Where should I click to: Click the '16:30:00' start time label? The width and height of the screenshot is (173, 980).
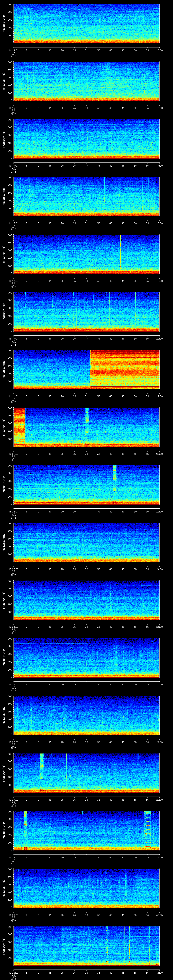tap(13, 972)
